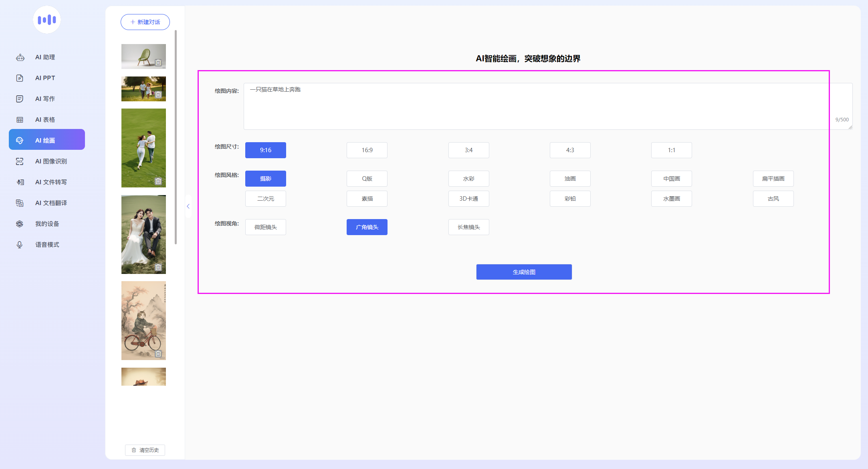868x469 pixels.
Task: Select the 16:9 drawing size option
Action: [367, 150]
